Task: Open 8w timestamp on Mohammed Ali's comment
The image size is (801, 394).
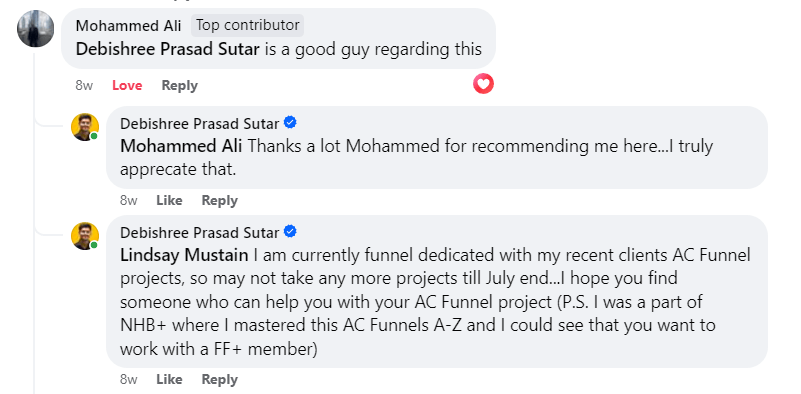Action: click(x=84, y=85)
